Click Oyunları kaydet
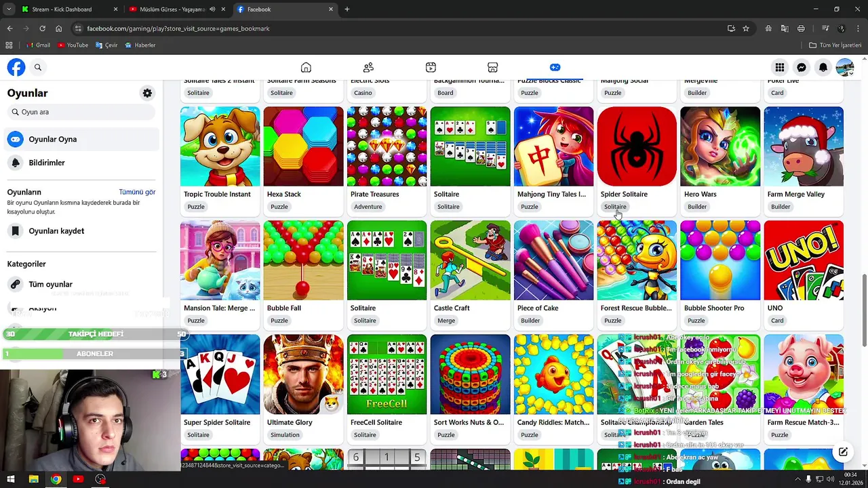The width and height of the screenshot is (868, 488). point(81,231)
